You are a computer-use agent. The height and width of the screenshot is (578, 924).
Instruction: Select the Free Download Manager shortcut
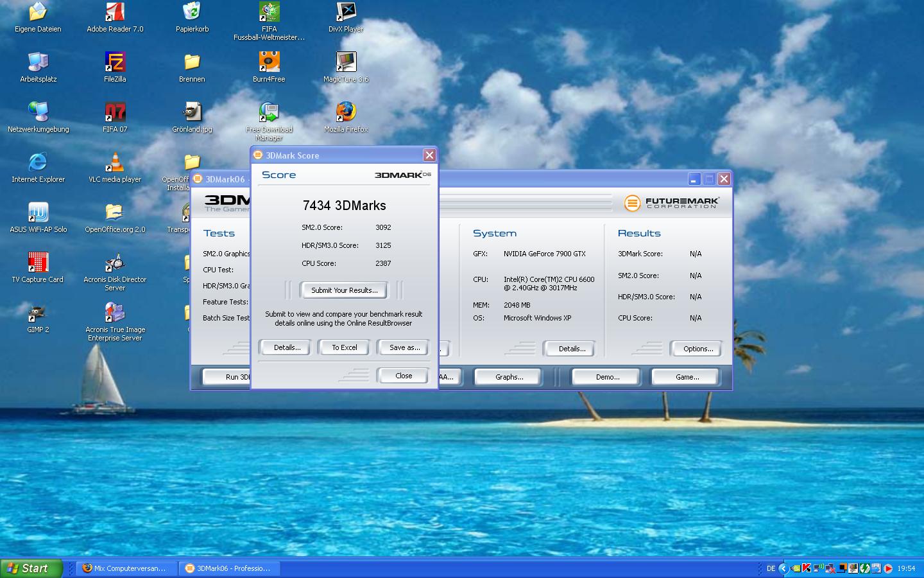tap(269, 122)
